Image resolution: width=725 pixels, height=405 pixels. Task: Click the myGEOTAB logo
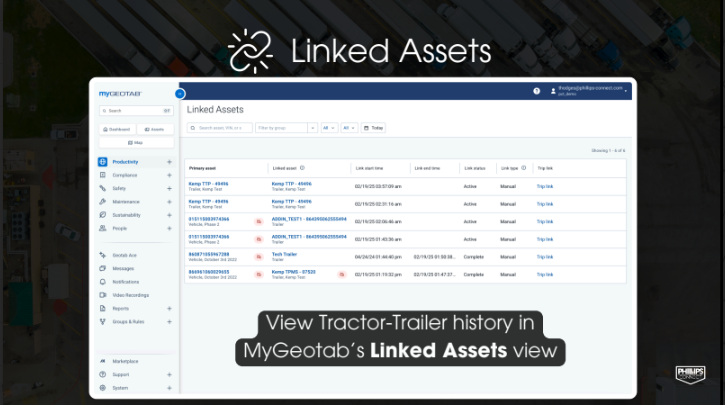click(x=120, y=94)
